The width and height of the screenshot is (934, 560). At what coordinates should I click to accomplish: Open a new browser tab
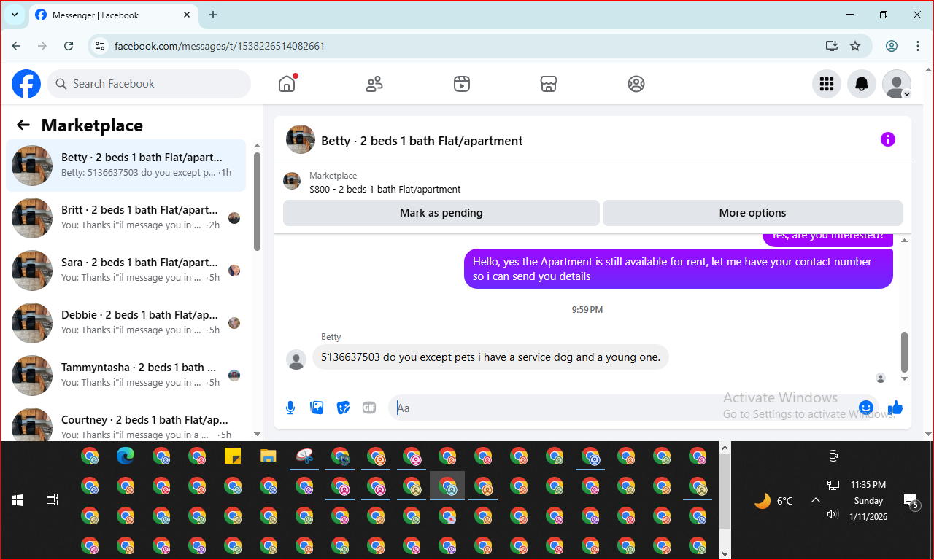(213, 15)
